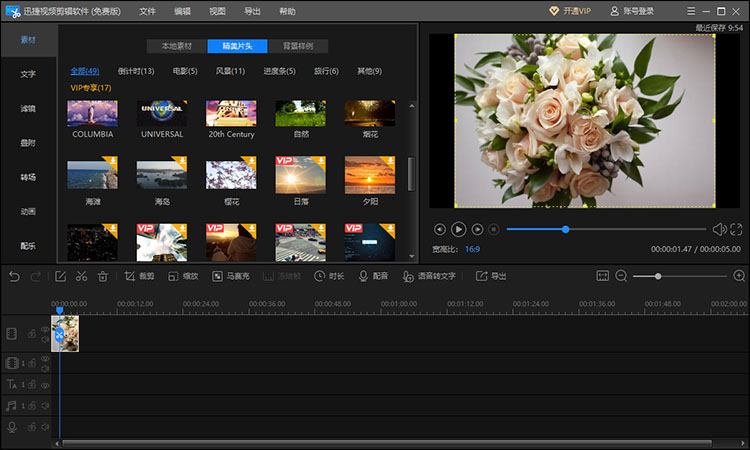Play the preview video

click(458, 230)
